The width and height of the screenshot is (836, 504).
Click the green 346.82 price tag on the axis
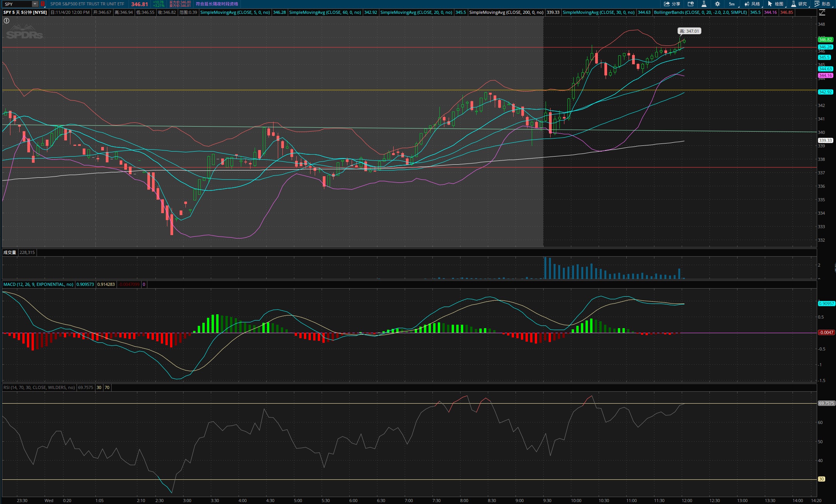click(x=826, y=40)
